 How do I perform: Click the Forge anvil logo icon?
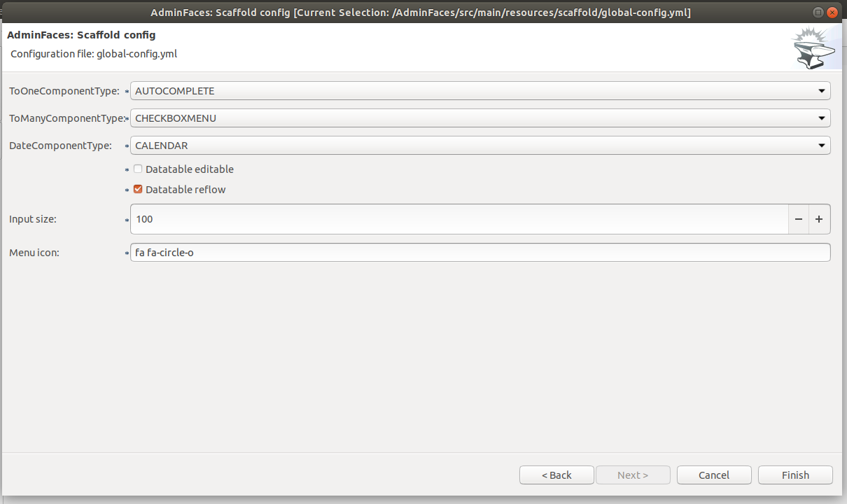pyautogui.click(x=813, y=48)
